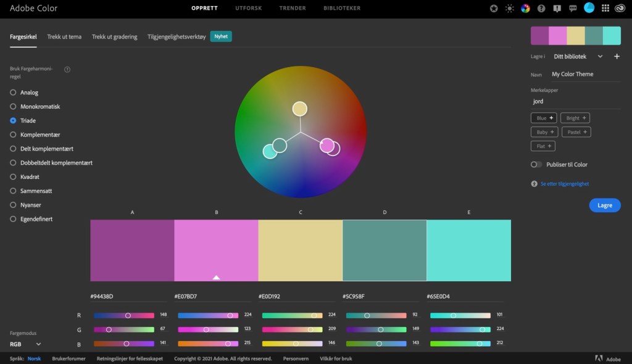Viewport: 632px width, 364px height.
Task: Open the Se etter tilgjengelighet link
Action: [564, 184]
